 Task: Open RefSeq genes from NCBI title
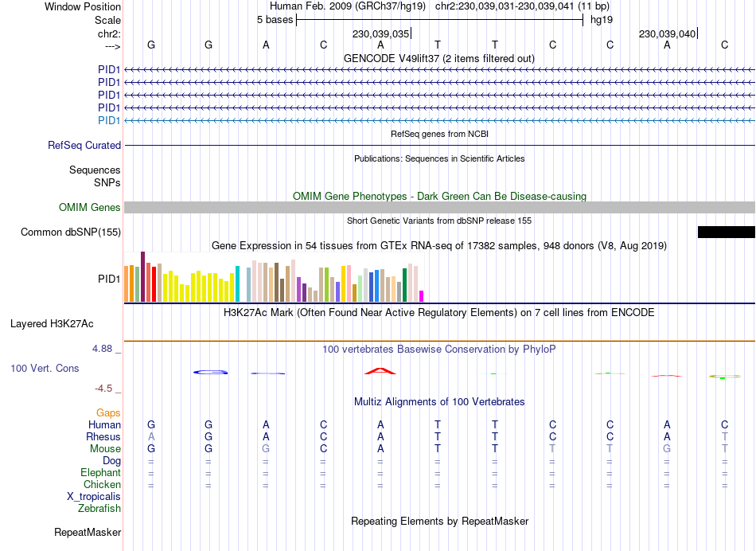[439, 134]
